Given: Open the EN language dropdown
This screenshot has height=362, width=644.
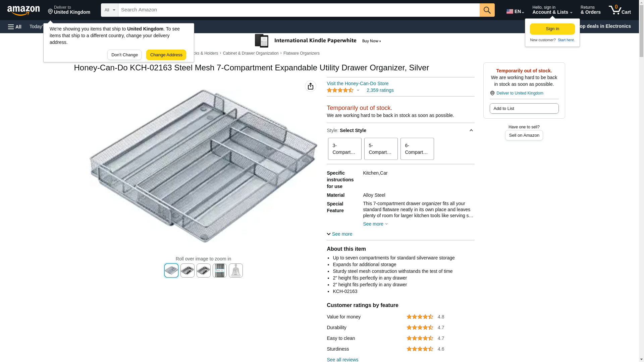Looking at the screenshot, I should (515, 11).
